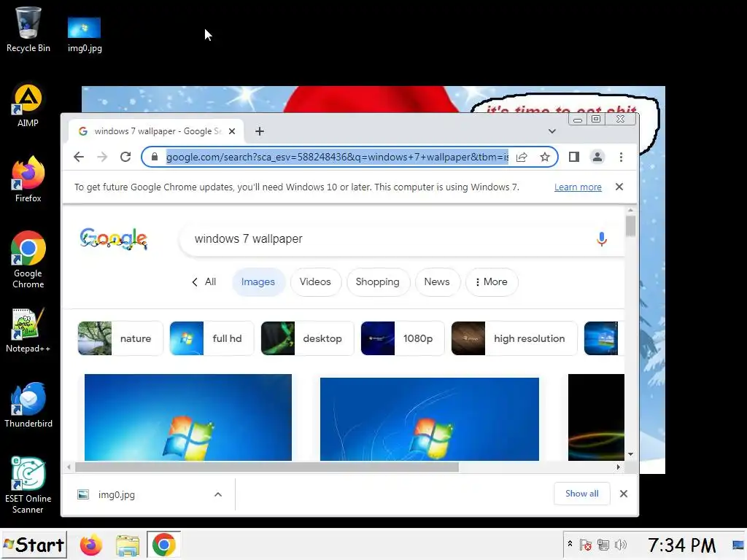Image resolution: width=747 pixels, height=560 pixels.
Task: Open the Google Chrome desktop shortcut
Action: coord(28,260)
